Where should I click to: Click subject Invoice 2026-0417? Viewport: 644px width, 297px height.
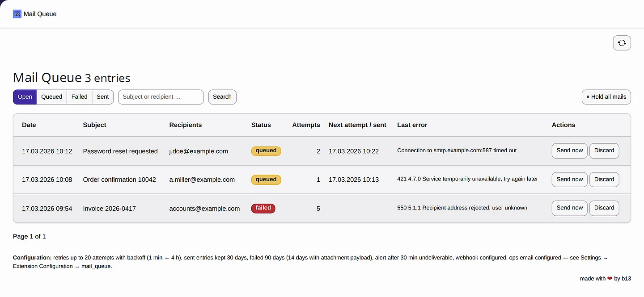(110, 209)
